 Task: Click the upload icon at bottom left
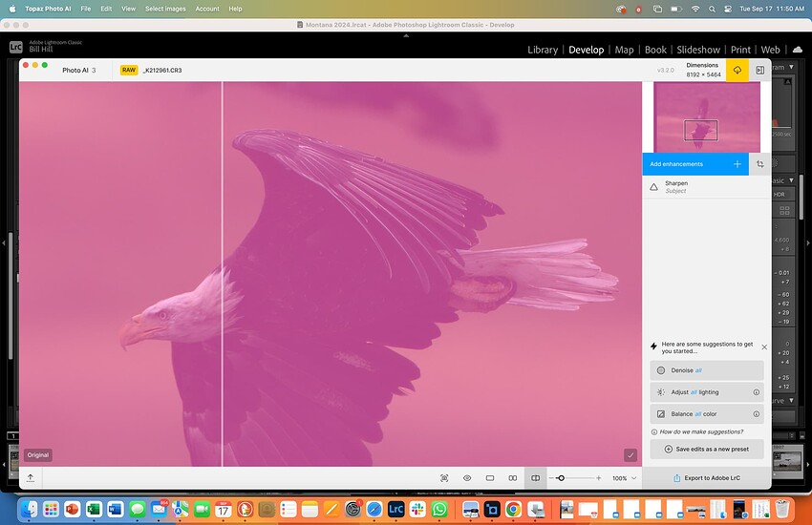[31, 477]
